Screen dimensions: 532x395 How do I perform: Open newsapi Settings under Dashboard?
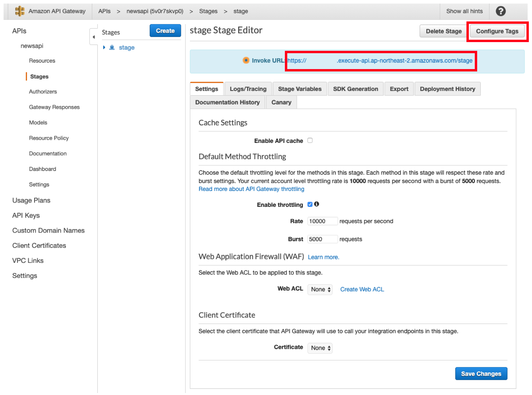point(39,185)
